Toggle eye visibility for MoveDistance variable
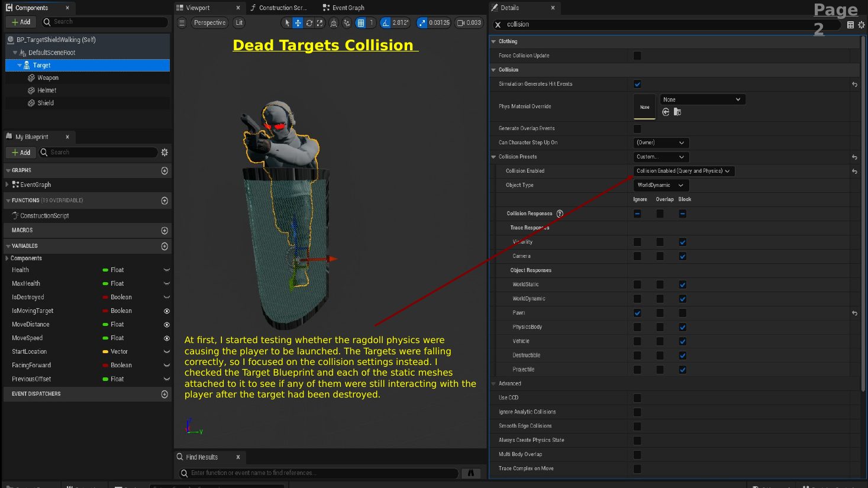This screenshot has width=868, height=488. pyautogui.click(x=167, y=325)
